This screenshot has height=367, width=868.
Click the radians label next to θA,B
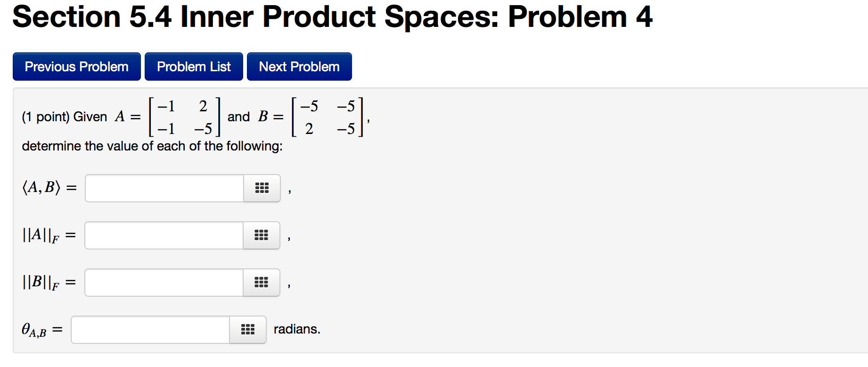tap(296, 329)
